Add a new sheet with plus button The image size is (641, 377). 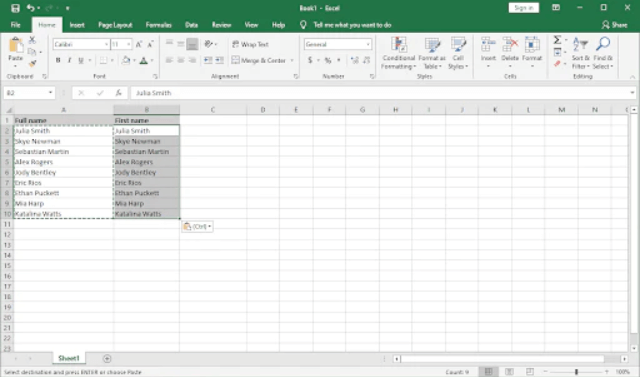point(107,359)
